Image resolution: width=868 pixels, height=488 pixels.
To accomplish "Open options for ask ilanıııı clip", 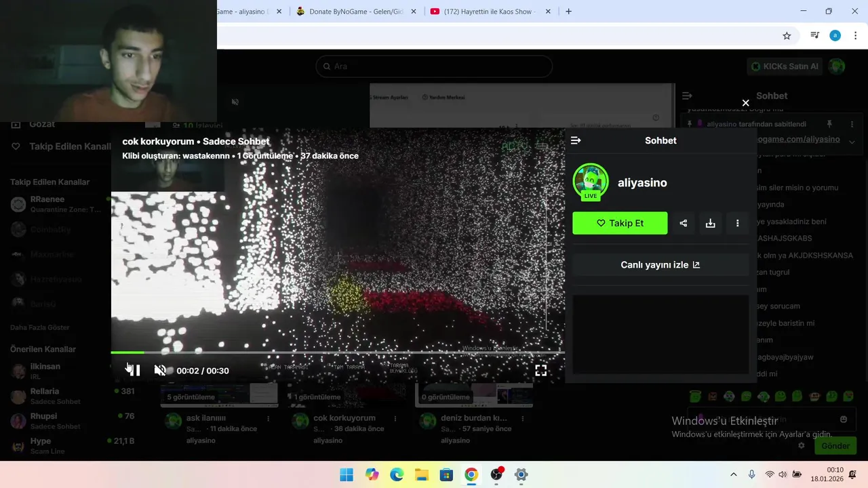I will coord(269,419).
